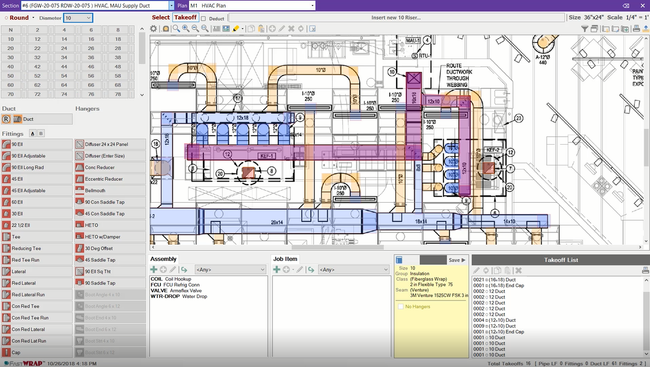Select the 90 Ell Adjustable fitting
This screenshot has height=367, width=650.
click(36, 156)
